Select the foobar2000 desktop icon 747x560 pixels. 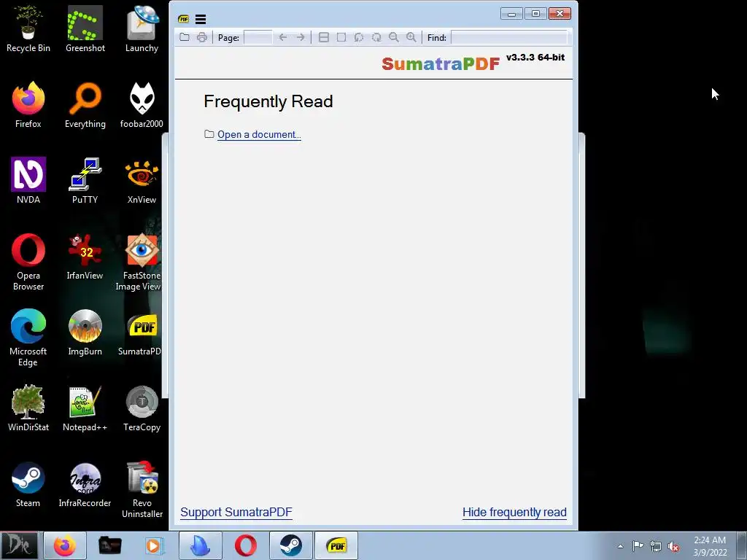pyautogui.click(x=142, y=104)
